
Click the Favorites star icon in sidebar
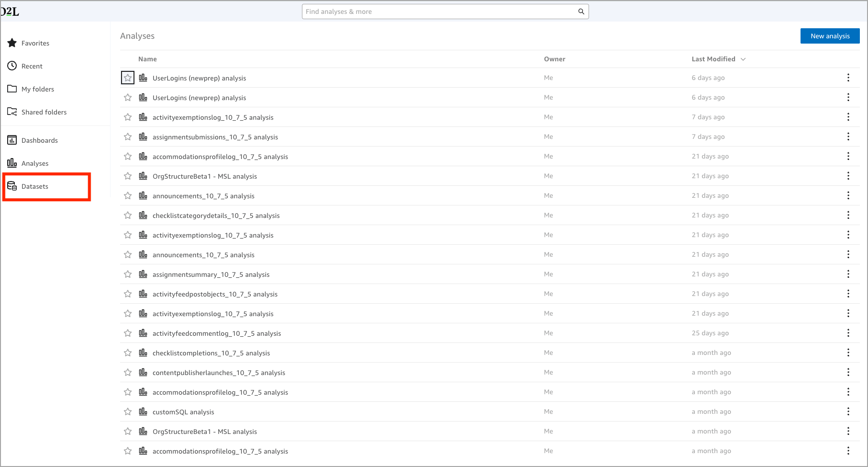12,43
